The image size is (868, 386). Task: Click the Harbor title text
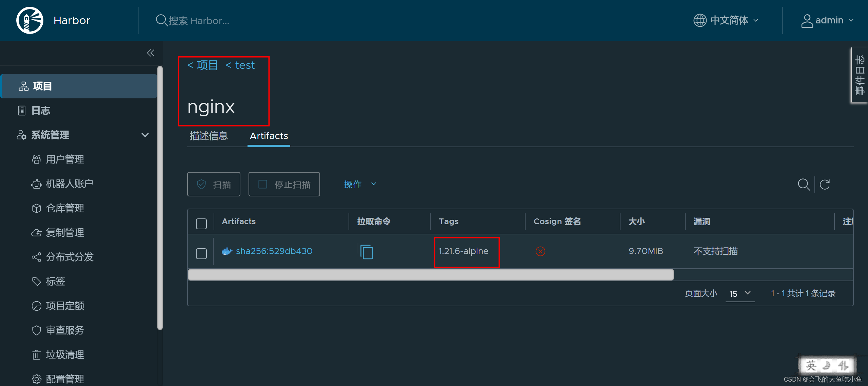pos(72,20)
